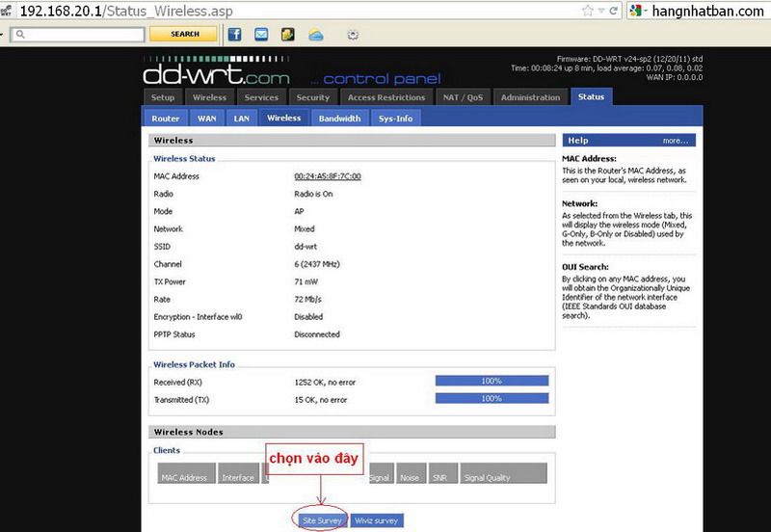
Task: Open the Bandwidth sub-tab
Action: pos(339,119)
